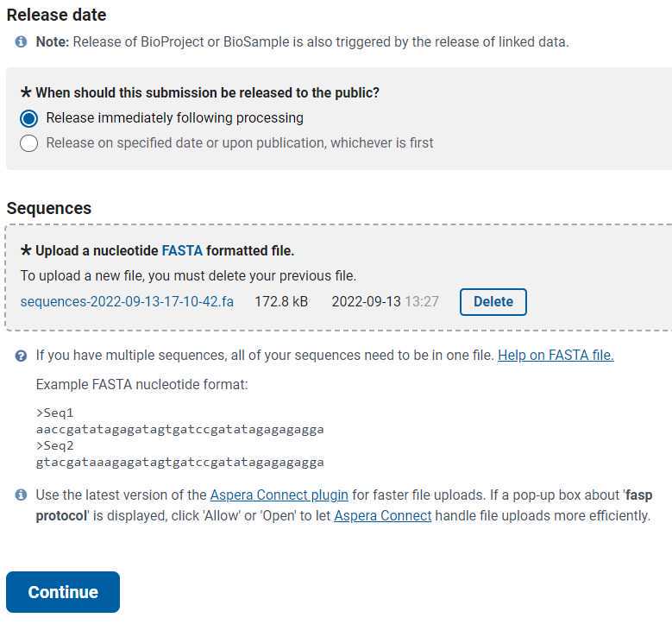Click the info icon beside Aspera tip
672x624 pixels.
point(21,495)
